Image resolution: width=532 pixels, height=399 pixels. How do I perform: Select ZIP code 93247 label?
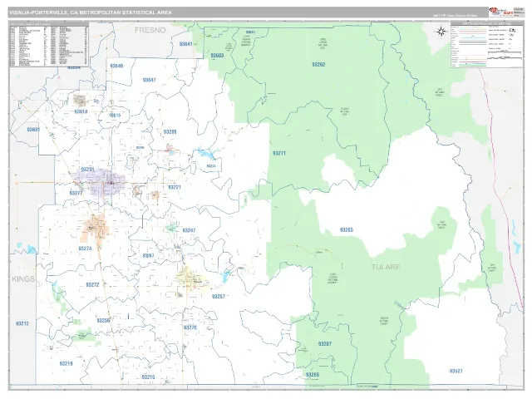point(189,230)
